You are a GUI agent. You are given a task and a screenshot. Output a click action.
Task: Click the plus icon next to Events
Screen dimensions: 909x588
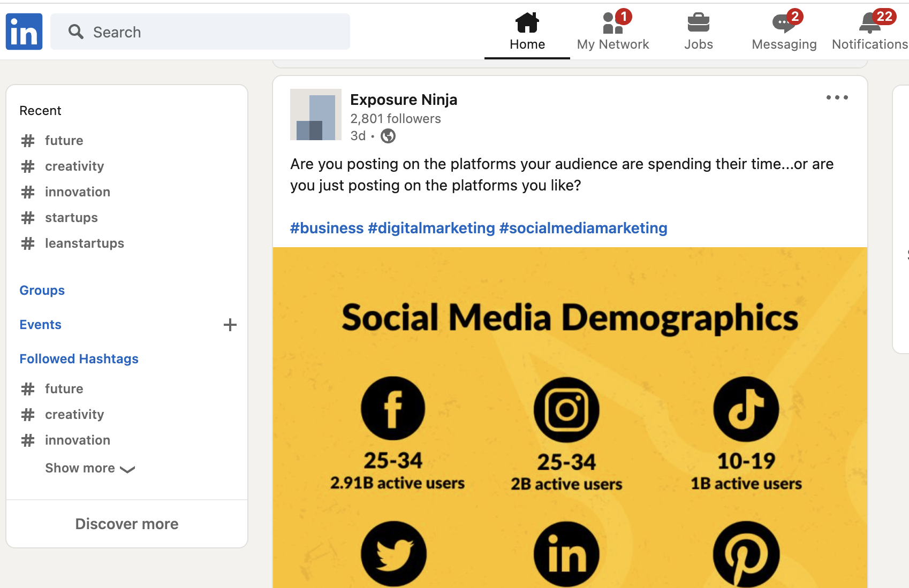230,325
